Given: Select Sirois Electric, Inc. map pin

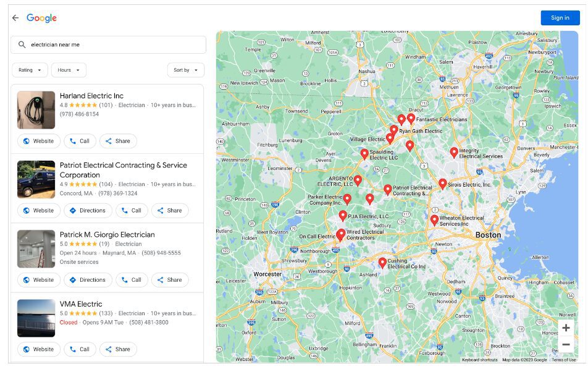Looking at the screenshot, I should (442, 184).
